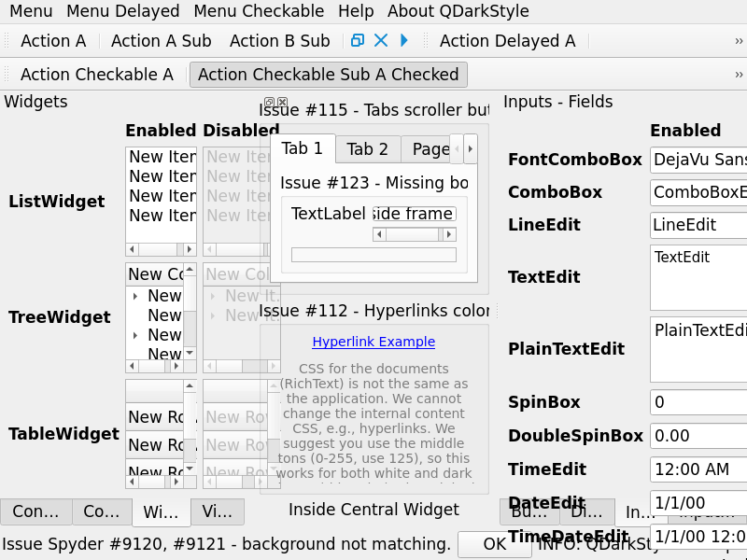Toggle the Action Checkable A button

pyautogui.click(x=96, y=75)
